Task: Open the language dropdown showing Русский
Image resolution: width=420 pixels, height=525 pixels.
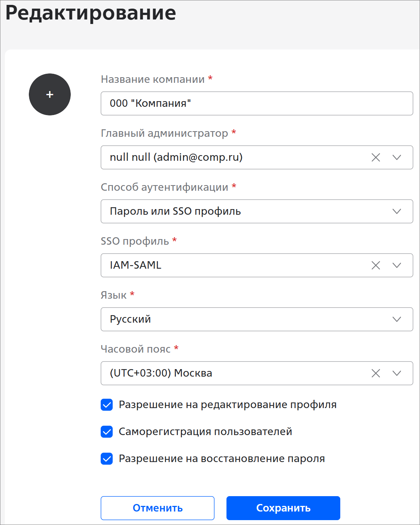Action: (x=257, y=319)
